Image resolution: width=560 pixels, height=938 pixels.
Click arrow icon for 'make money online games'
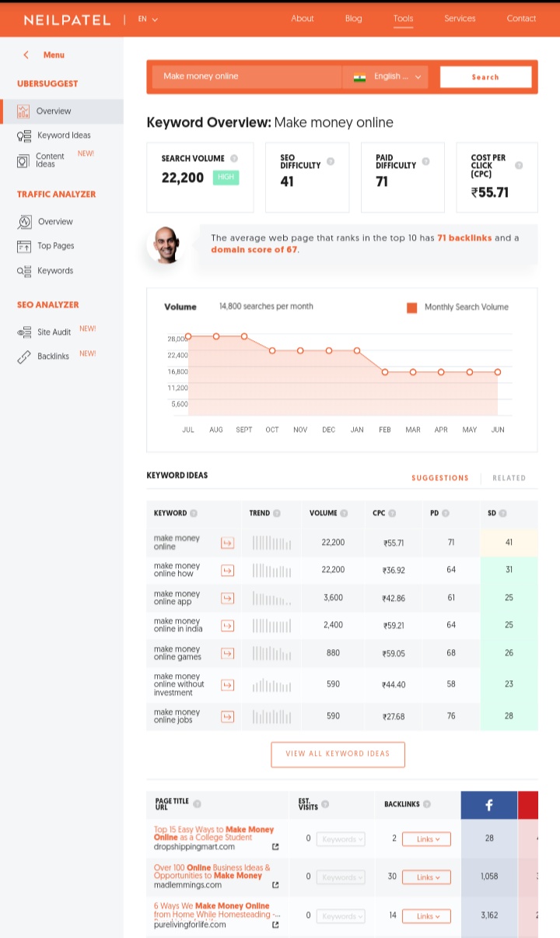tap(227, 653)
